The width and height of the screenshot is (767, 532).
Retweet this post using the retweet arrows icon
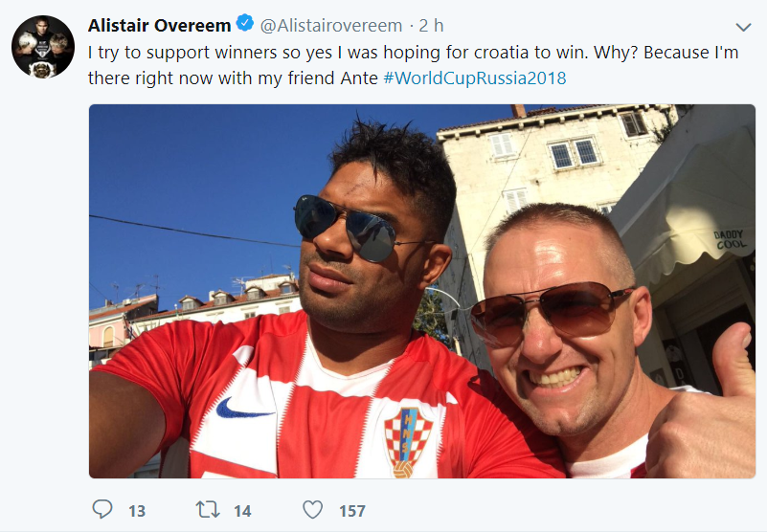208,509
